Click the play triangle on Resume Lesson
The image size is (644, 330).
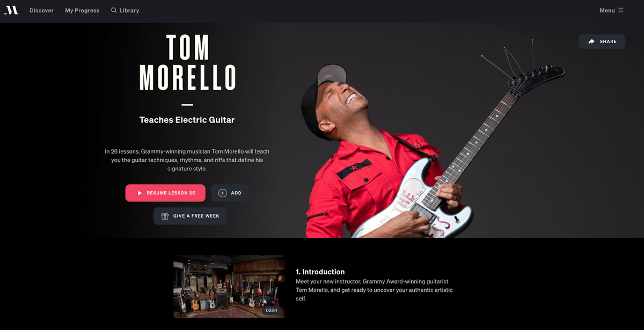coord(140,193)
